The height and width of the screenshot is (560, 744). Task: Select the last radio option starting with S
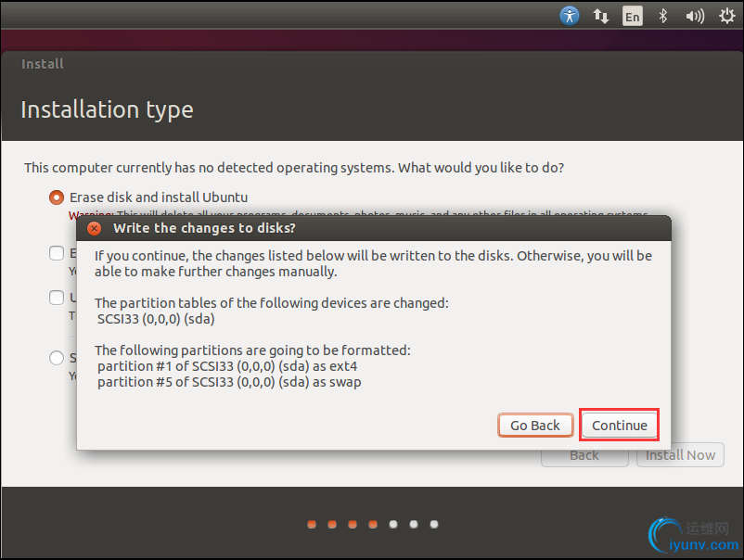[x=57, y=358]
